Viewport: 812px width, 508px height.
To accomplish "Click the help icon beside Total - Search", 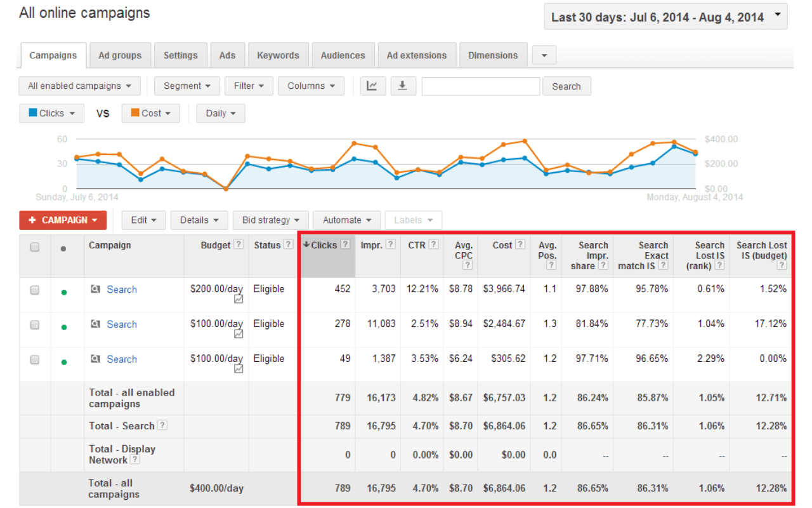I will [x=162, y=426].
